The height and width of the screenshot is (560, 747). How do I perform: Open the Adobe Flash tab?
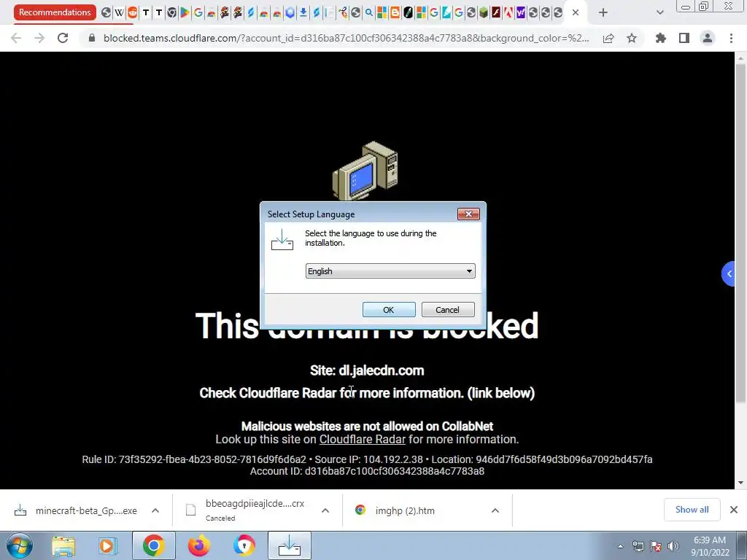click(x=496, y=13)
